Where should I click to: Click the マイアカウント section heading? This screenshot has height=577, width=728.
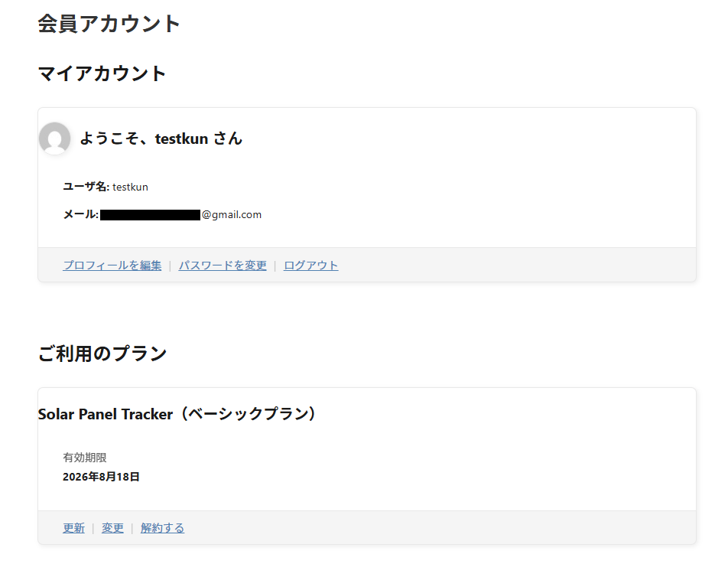pyautogui.click(x=102, y=73)
